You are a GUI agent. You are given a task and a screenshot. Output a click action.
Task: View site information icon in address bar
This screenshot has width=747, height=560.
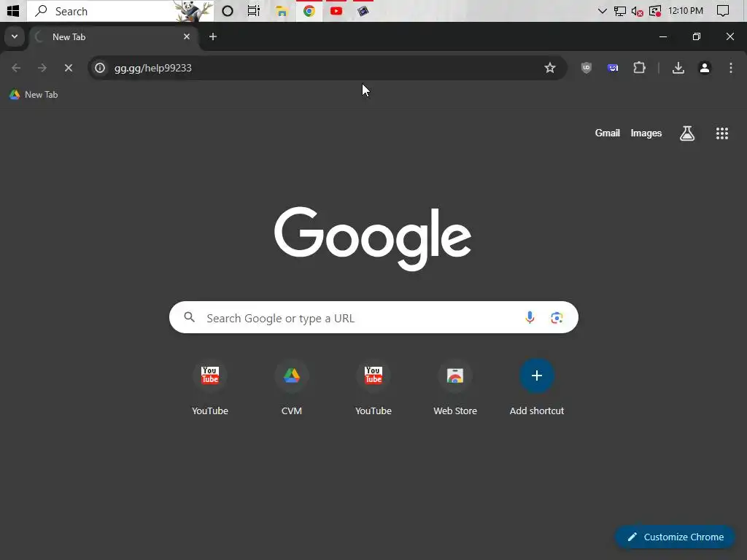click(x=100, y=68)
